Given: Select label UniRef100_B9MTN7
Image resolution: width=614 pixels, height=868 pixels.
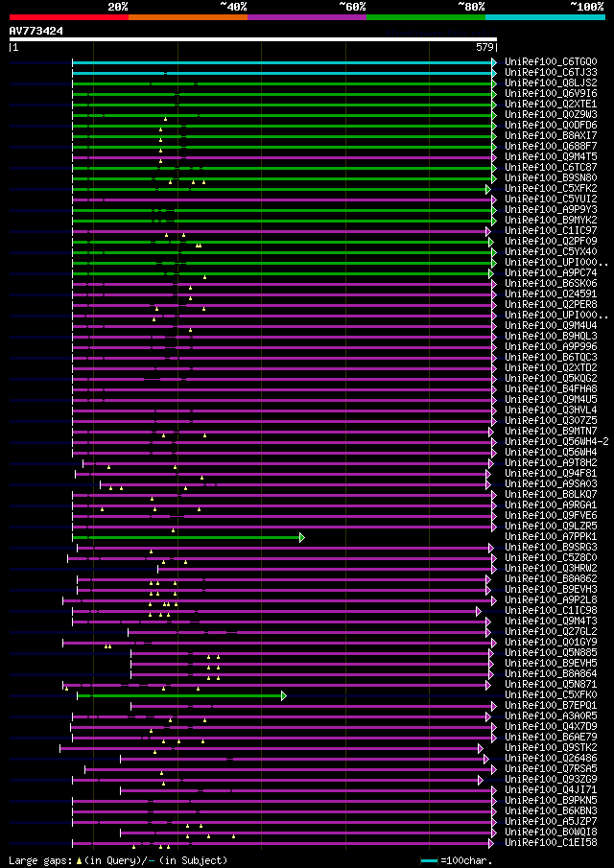Looking at the screenshot, I should pos(551,432).
